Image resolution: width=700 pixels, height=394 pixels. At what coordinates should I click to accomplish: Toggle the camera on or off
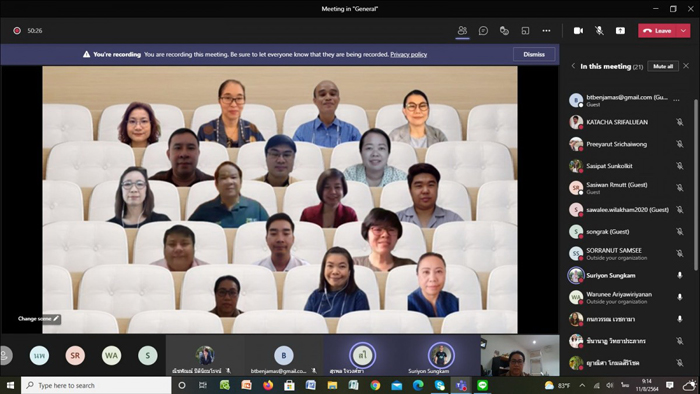pos(578,30)
